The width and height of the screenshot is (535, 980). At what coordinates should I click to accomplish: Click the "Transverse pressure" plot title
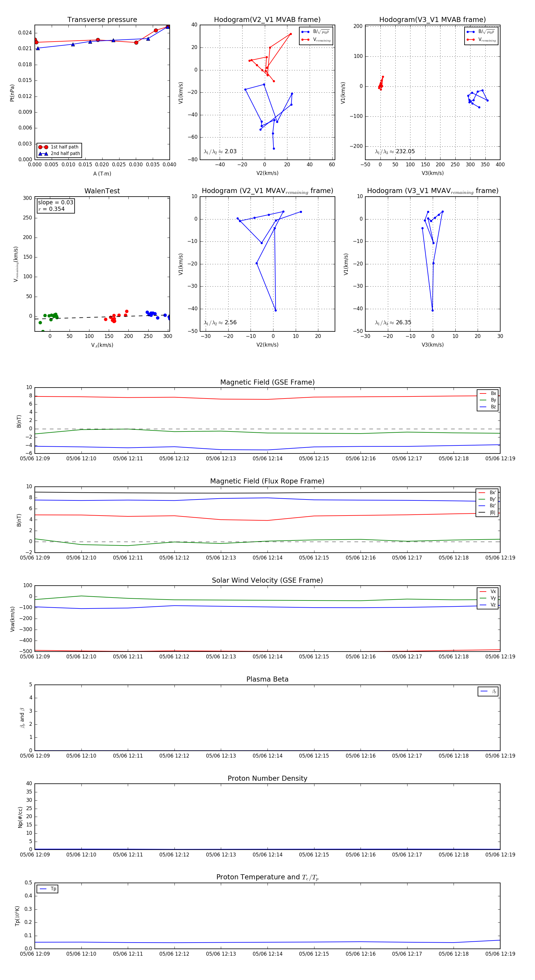point(102,19)
